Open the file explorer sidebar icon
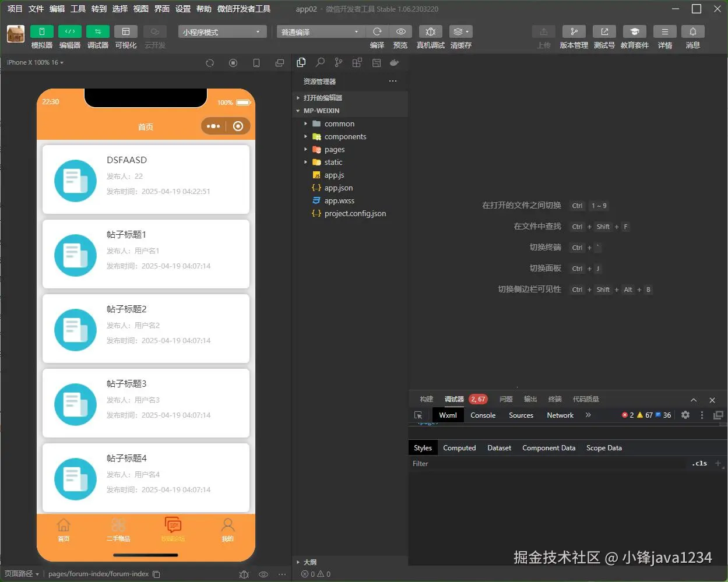This screenshot has height=582, width=728. (x=301, y=62)
